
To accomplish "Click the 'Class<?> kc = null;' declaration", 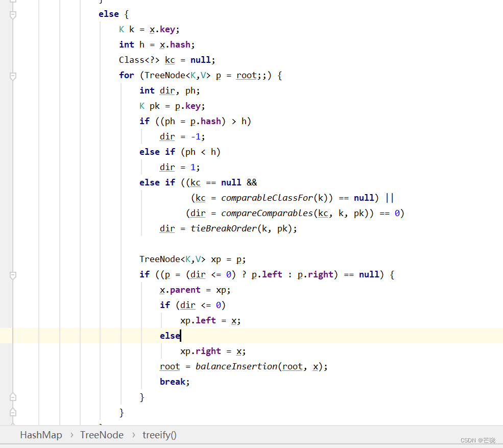I will click(x=167, y=60).
